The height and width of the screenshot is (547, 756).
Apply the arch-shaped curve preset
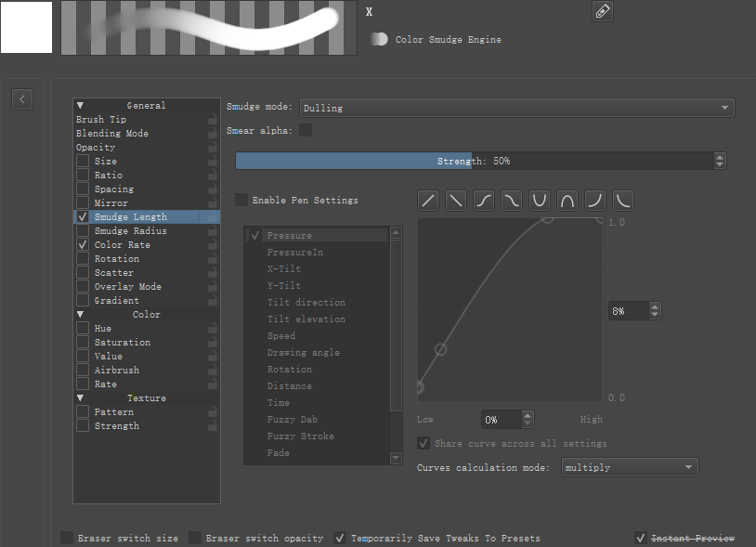(567, 201)
